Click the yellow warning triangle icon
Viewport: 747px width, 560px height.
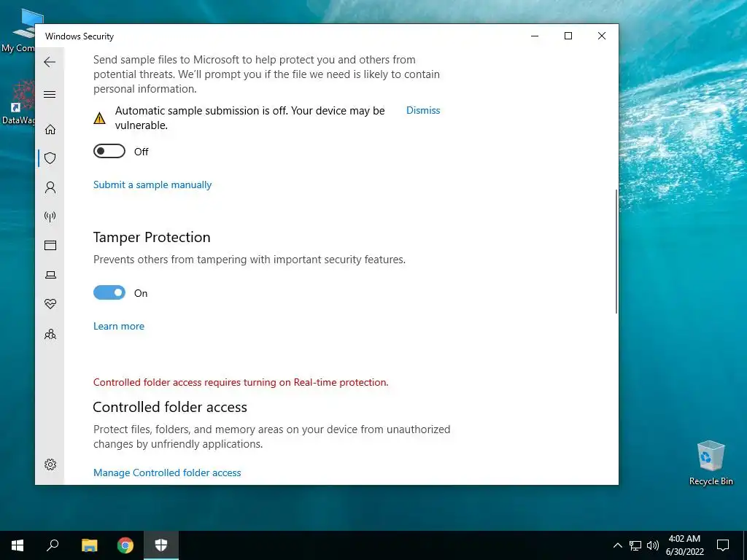(99, 118)
